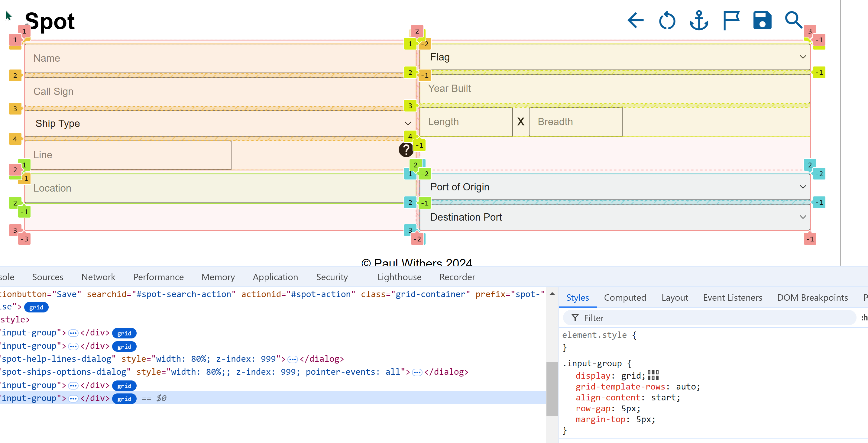Screen dimensions: 868x443
Task: Open the Ship Type dropdown
Action: coord(220,123)
